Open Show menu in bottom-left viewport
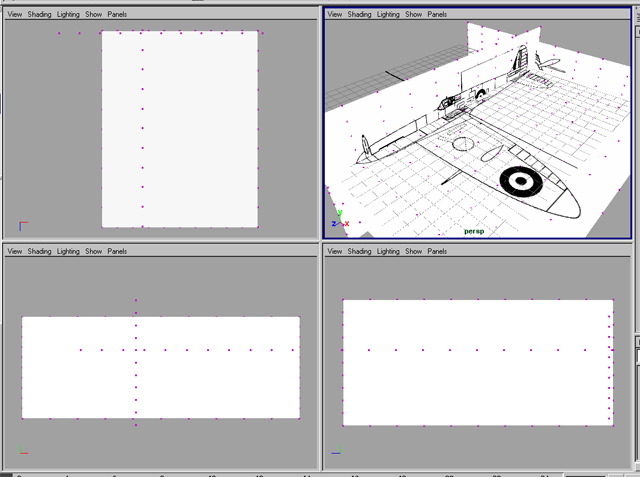This screenshot has width=640, height=477. (x=93, y=251)
